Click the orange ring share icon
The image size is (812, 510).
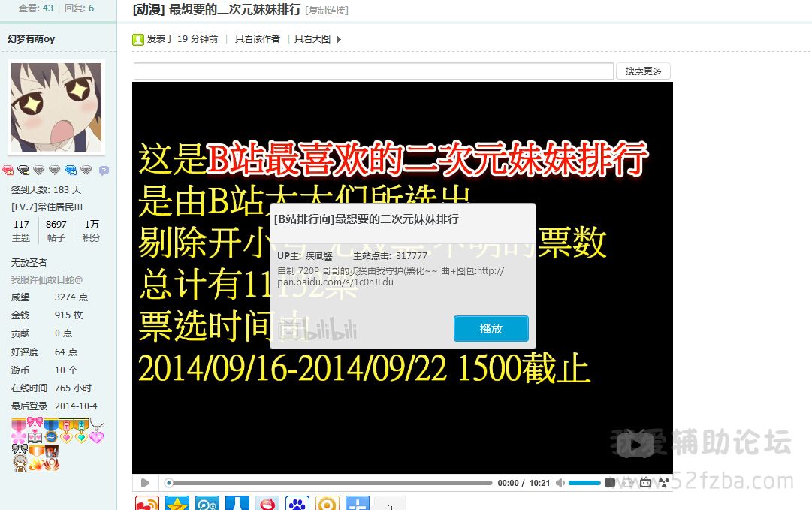point(328,503)
